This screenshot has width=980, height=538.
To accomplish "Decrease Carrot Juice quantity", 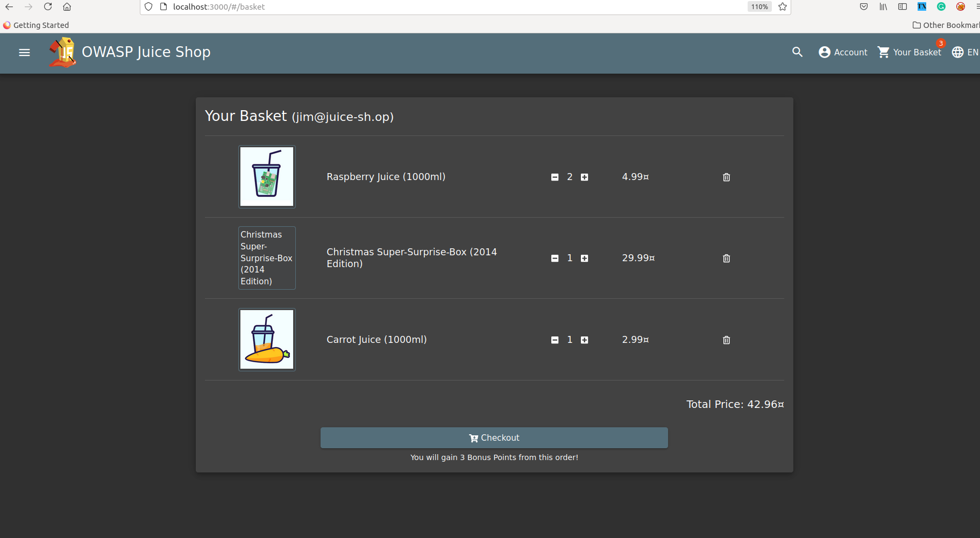I will pyautogui.click(x=555, y=340).
